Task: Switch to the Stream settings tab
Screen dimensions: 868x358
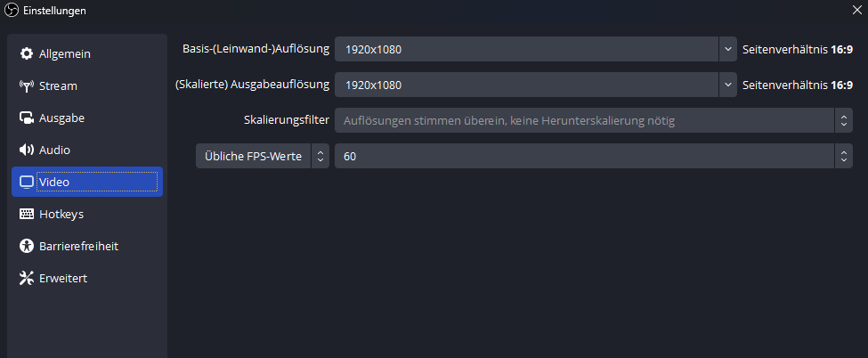Action: point(59,86)
